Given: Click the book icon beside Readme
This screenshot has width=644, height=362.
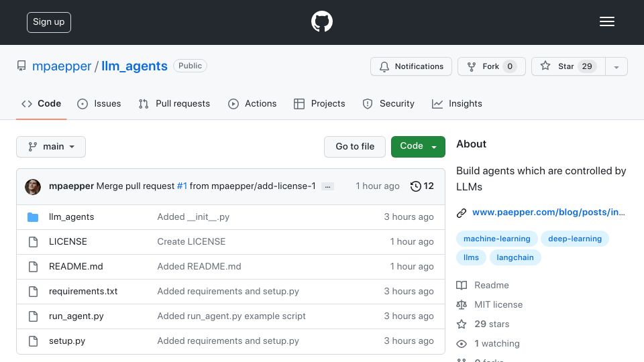Looking at the screenshot, I should (462, 286).
